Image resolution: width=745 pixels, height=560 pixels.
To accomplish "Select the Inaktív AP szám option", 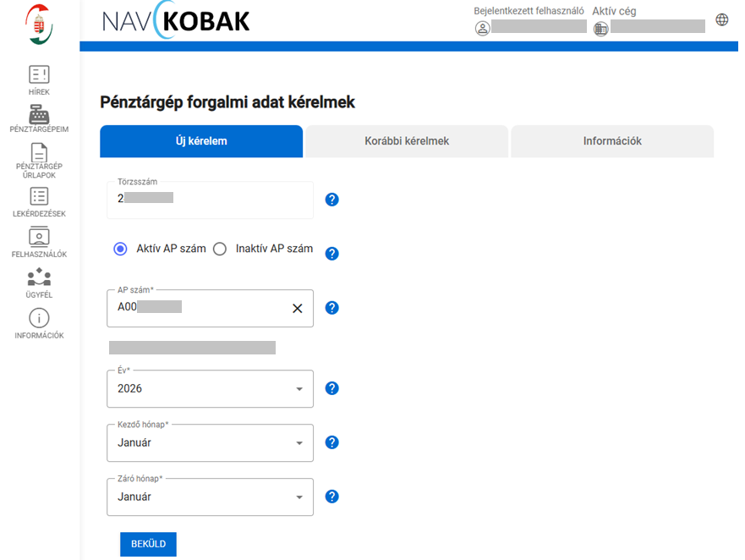I will pos(220,249).
